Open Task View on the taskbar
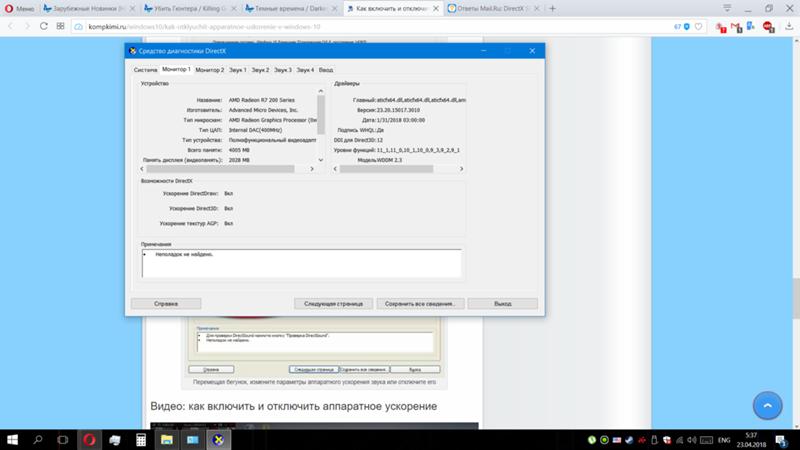The width and height of the screenshot is (800, 450). click(63, 440)
